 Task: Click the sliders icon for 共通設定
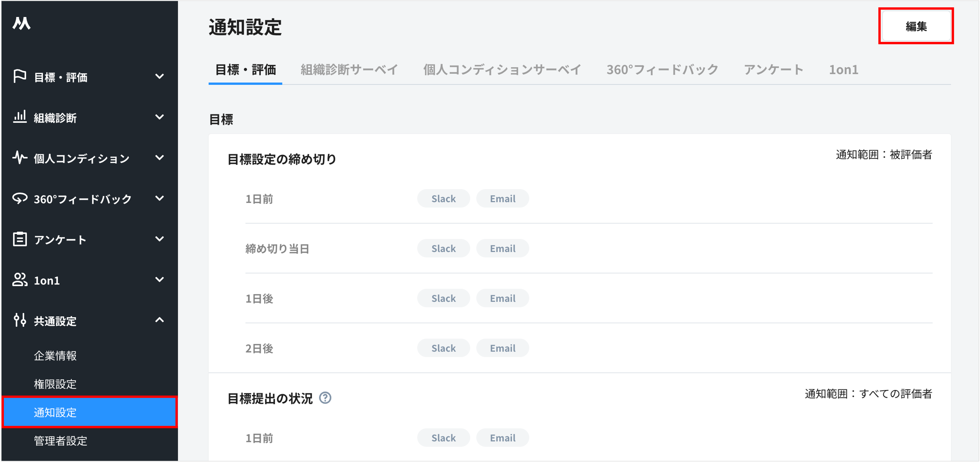(20, 320)
